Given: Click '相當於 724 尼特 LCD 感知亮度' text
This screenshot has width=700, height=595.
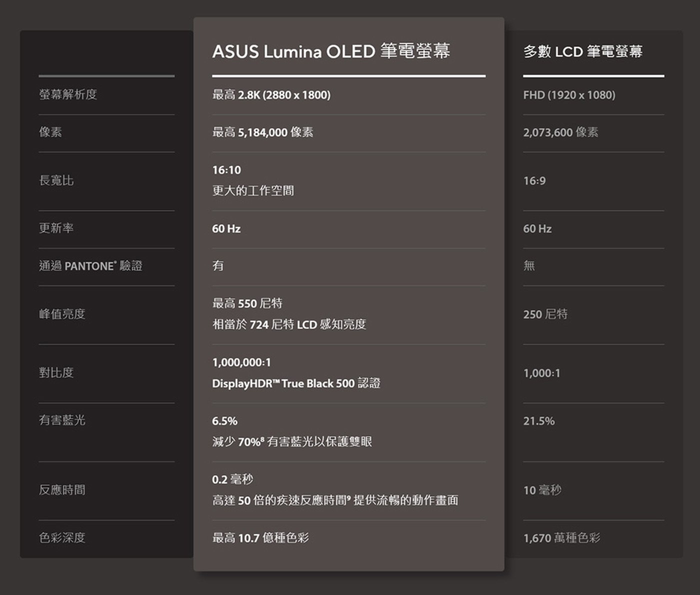Looking at the screenshot, I should [289, 324].
